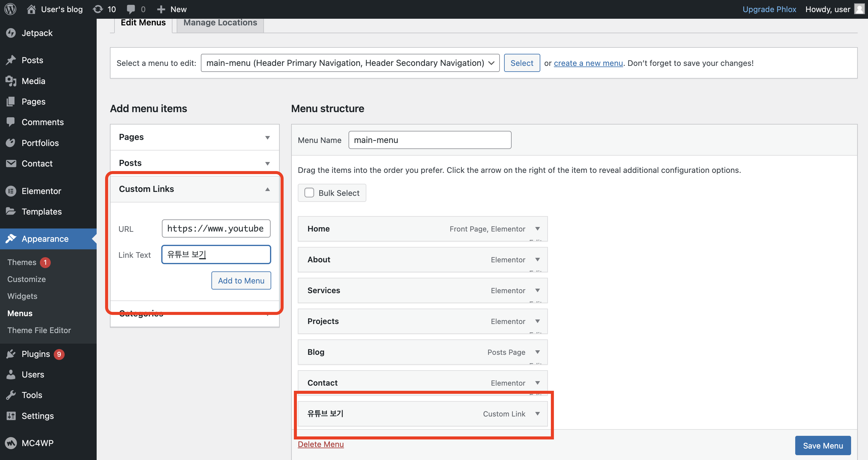
Task: Click the comments bubble icon in admin bar
Action: coord(131,9)
